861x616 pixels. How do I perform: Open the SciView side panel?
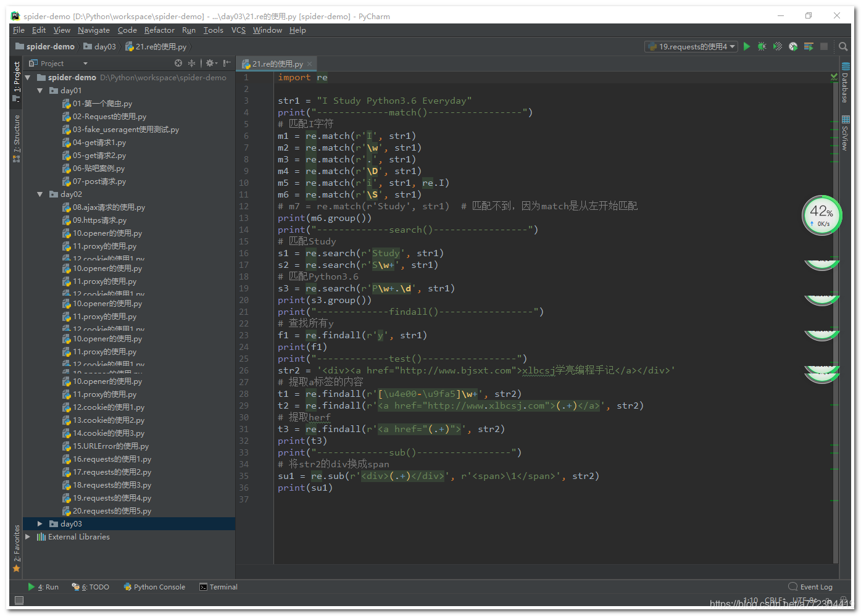(845, 133)
